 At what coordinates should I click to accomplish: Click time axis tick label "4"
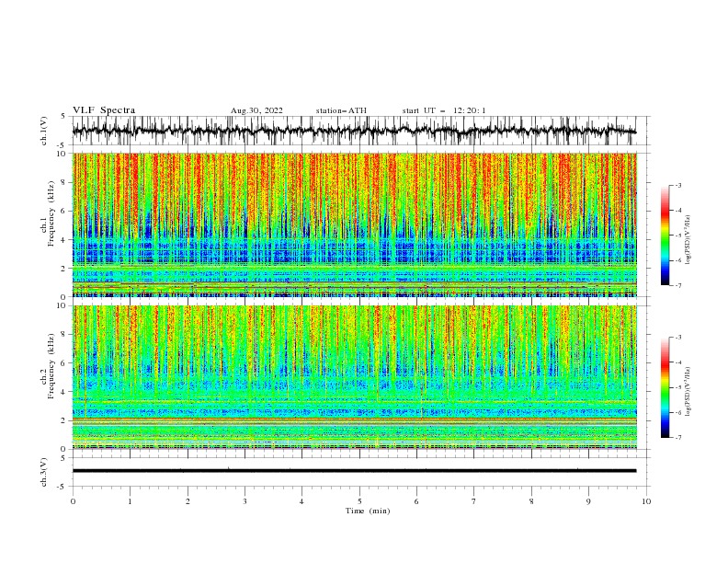point(301,501)
